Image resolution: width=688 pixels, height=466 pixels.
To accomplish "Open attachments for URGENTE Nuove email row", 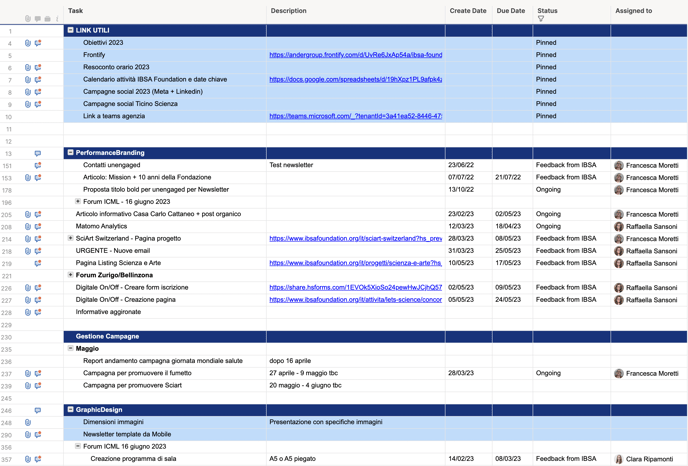I will point(28,251).
